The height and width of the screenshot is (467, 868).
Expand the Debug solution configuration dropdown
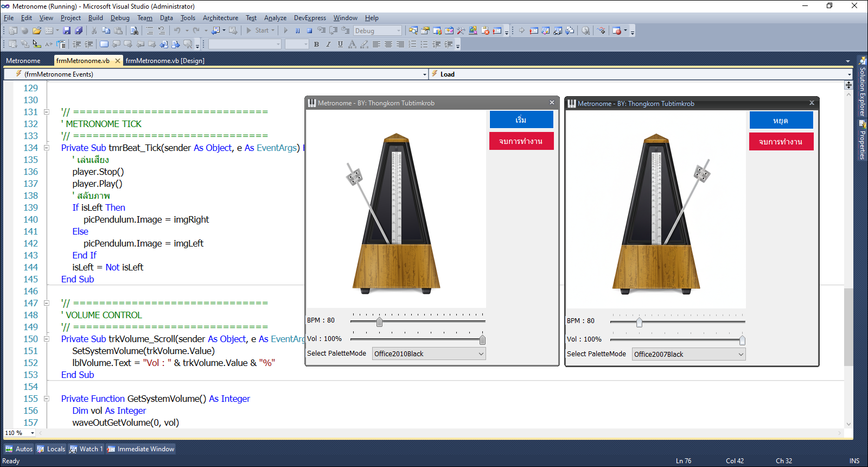click(x=399, y=31)
